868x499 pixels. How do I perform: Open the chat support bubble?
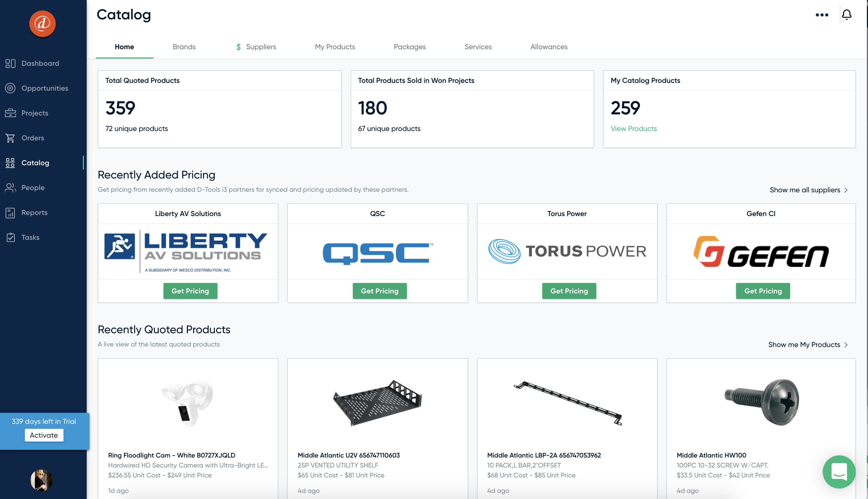click(839, 472)
